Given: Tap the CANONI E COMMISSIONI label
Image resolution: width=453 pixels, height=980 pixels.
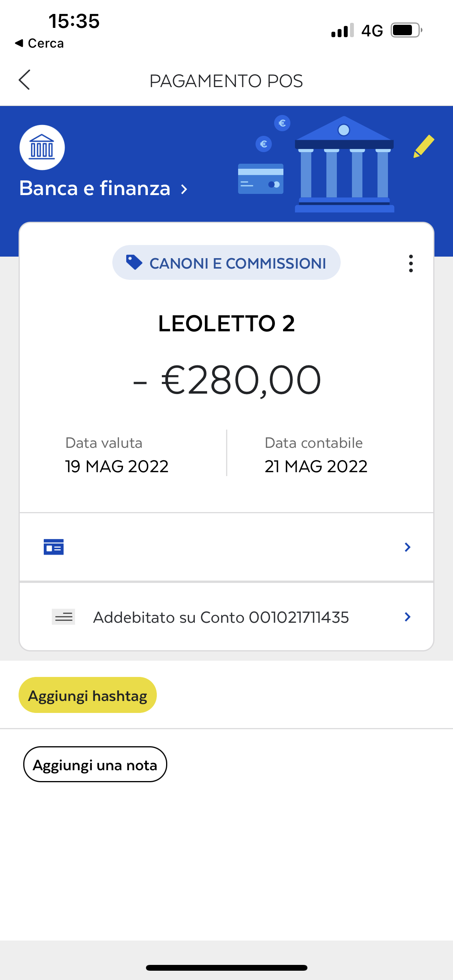Looking at the screenshot, I should click(238, 263).
